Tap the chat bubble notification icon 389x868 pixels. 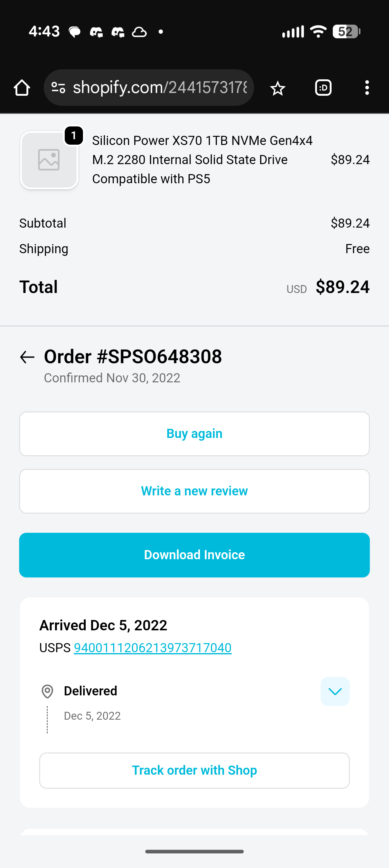(x=74, y=32)
